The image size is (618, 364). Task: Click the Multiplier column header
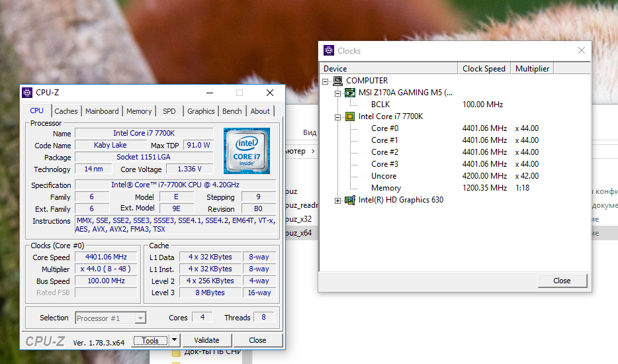(532, 69)
